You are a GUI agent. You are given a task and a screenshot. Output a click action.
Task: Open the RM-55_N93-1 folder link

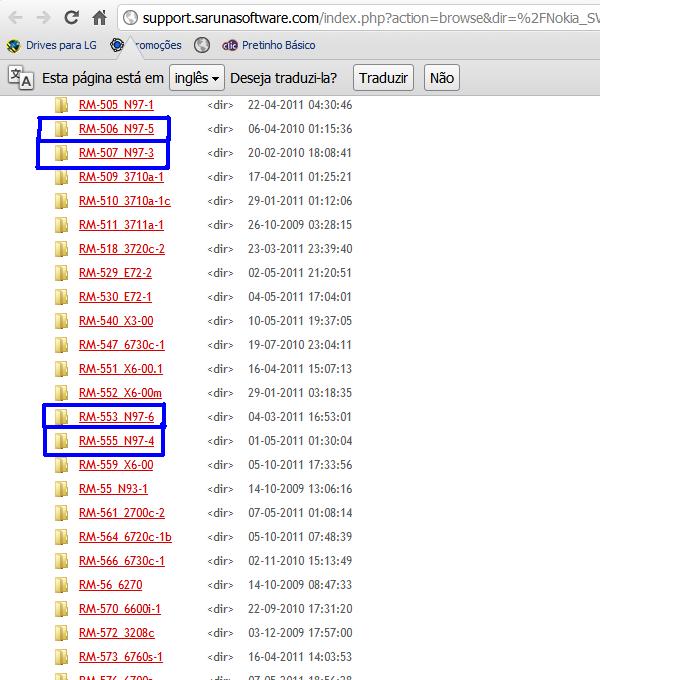pyautogui.click(x=113, y=488)
